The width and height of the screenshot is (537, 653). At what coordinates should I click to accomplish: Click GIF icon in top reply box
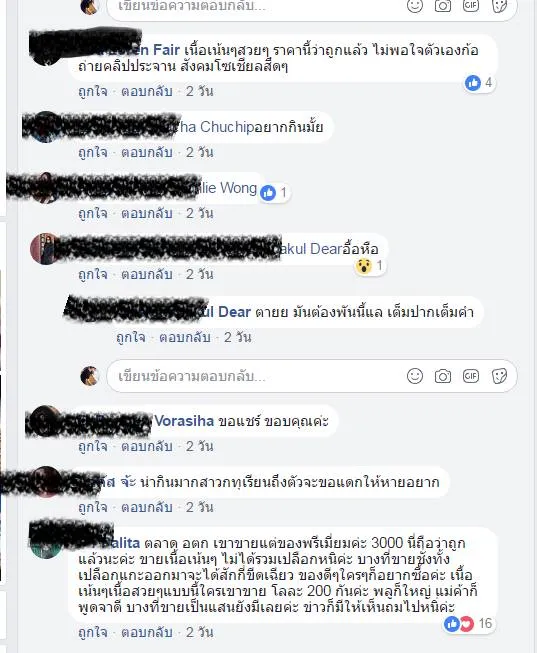coord(471,6)
